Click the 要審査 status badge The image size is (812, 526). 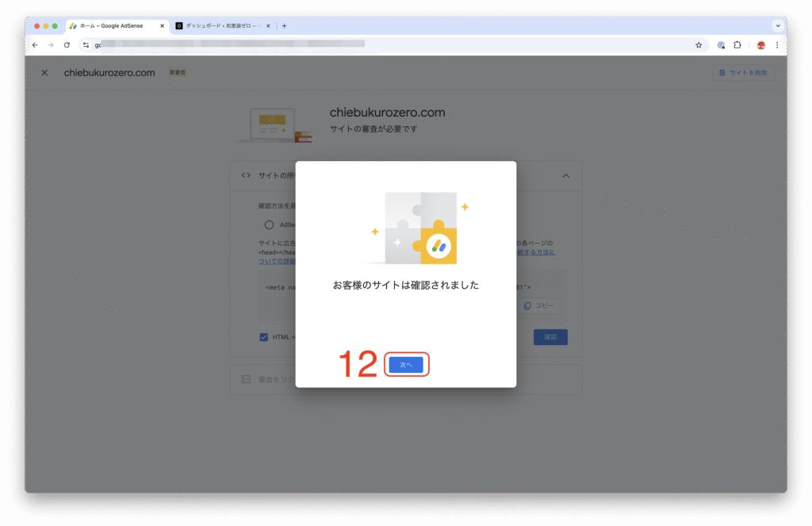(x=178, y=72)
